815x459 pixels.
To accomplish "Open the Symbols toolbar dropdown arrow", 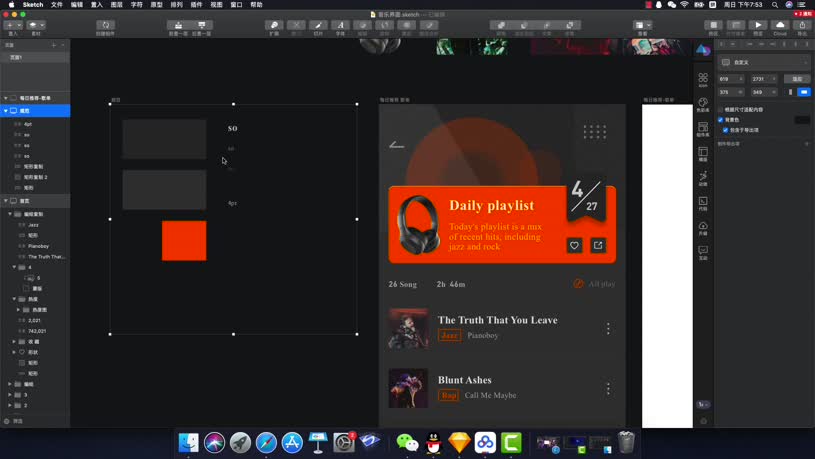I will pyautogui.click(x=42, y=25).
